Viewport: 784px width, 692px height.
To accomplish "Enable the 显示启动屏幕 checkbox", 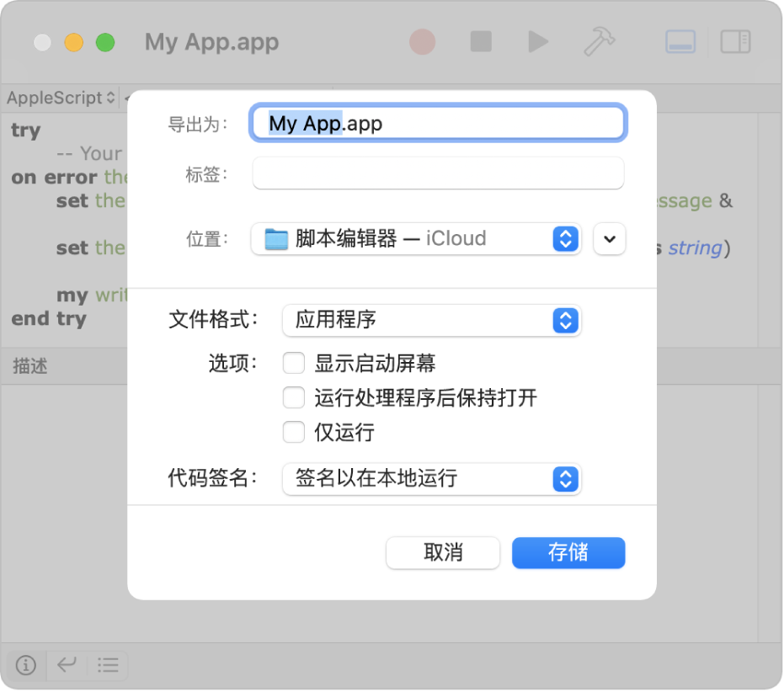I will click(293, 363).
